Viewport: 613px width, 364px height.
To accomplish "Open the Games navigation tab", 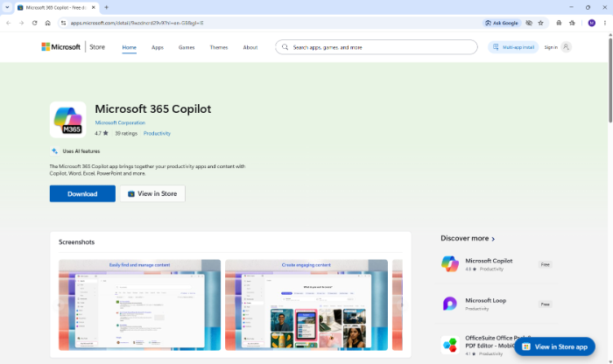I will pos(187,47).
